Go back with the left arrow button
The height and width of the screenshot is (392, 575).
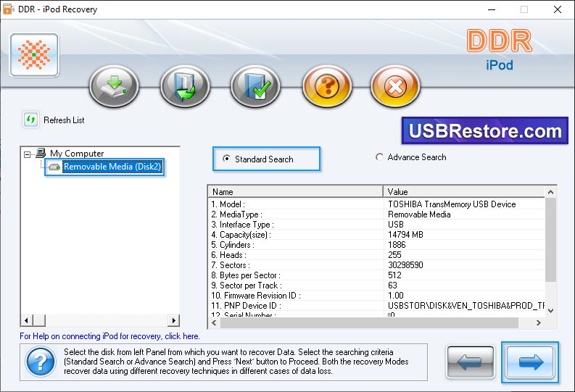[471, 362]
